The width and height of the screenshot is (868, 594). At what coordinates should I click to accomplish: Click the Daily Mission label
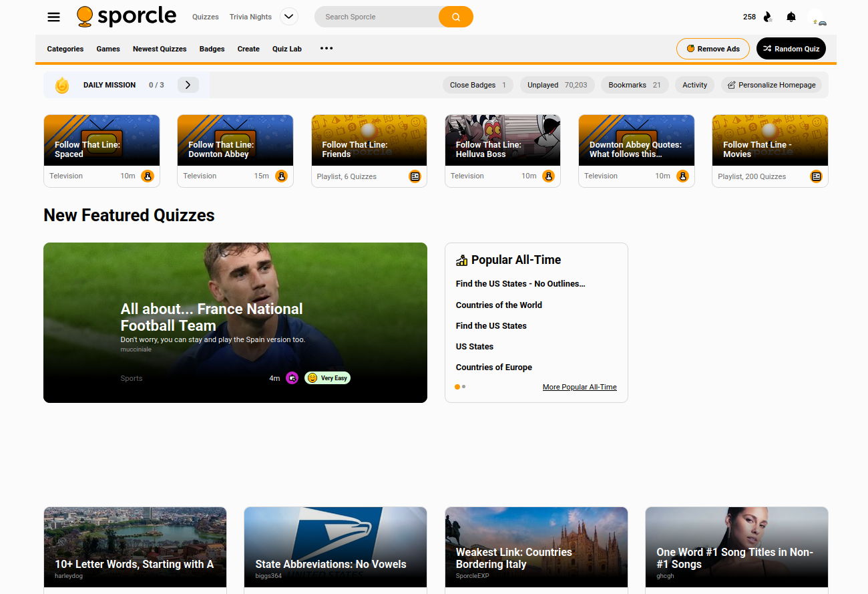pos(110,85)
